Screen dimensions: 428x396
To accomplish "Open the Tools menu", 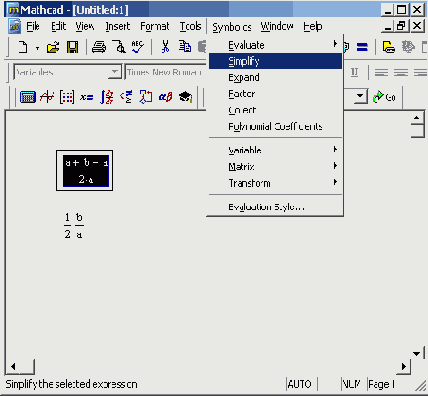I will (x=190, y=26).
